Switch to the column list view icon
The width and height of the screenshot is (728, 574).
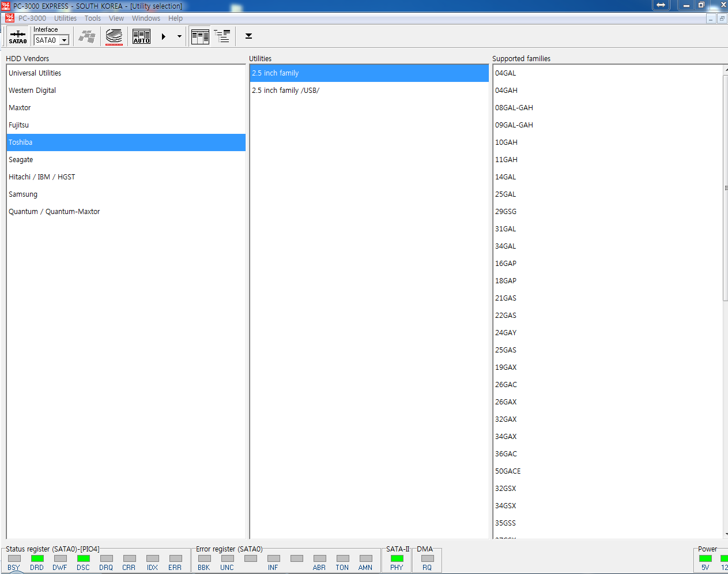coord(200,36)
